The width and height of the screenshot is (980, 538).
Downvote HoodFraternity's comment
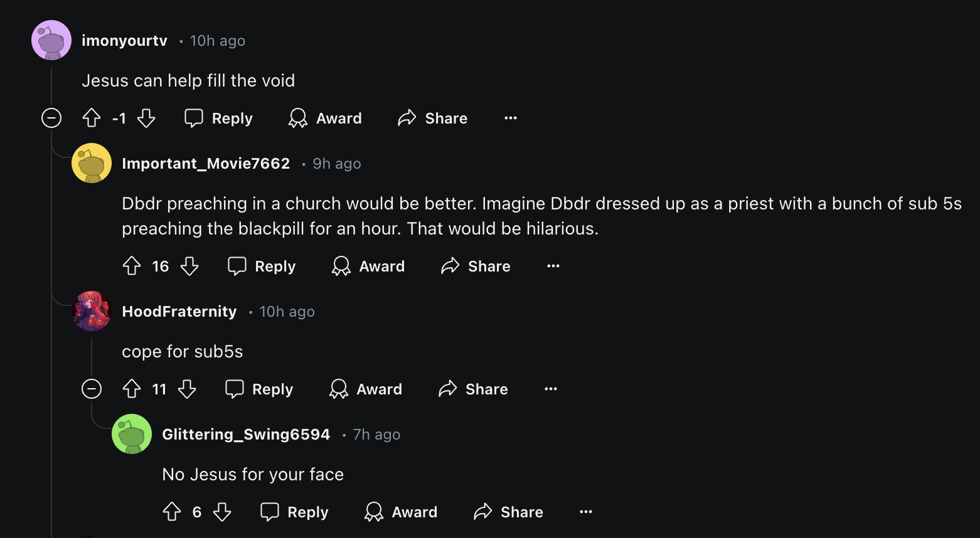tap(187, 389)
